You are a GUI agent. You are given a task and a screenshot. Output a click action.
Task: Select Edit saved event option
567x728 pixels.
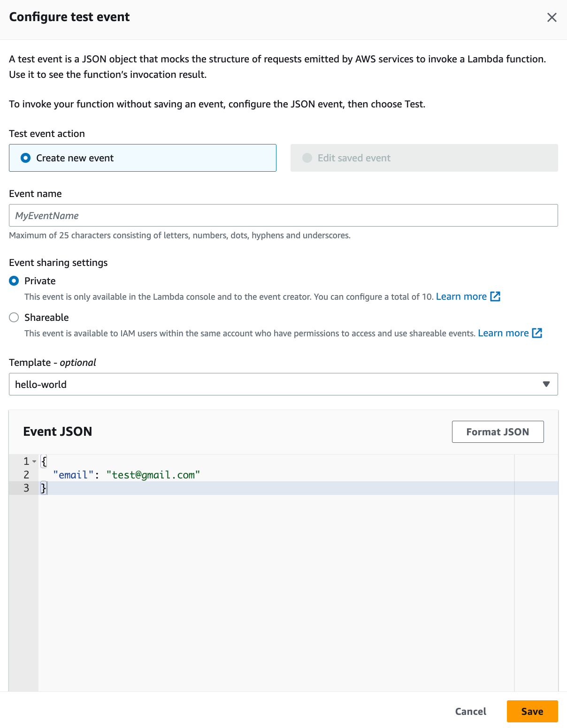pos(424,158)
